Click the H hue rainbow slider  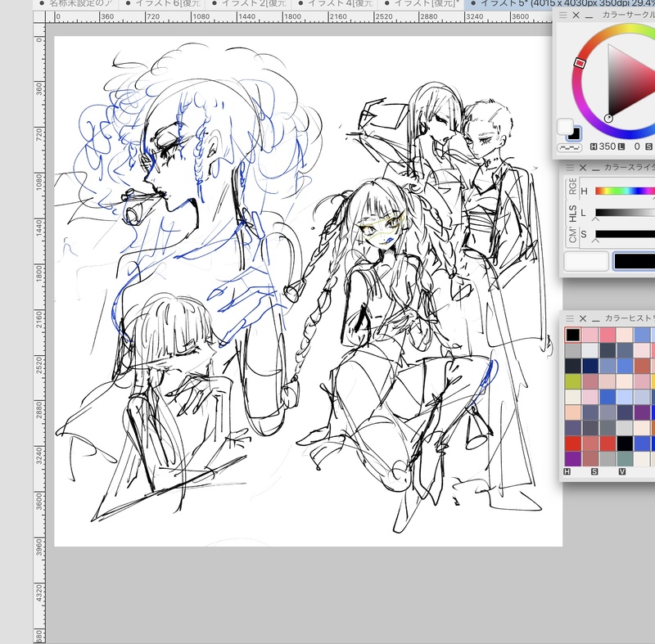pos(625,191)
